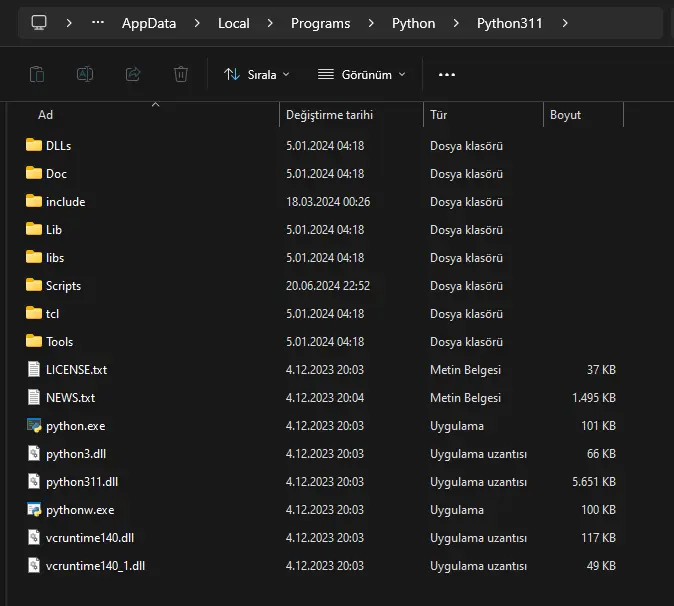Open the Sırala sort dropdown
Image resolution: width=674 pixels, height=606 pixels.
pyautogui.click(x=257, y=75)
